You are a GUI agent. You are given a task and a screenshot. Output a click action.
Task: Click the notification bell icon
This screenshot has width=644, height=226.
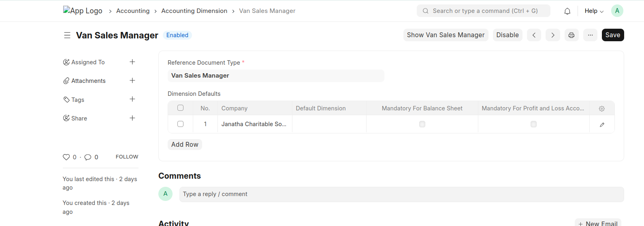(567, 11)
